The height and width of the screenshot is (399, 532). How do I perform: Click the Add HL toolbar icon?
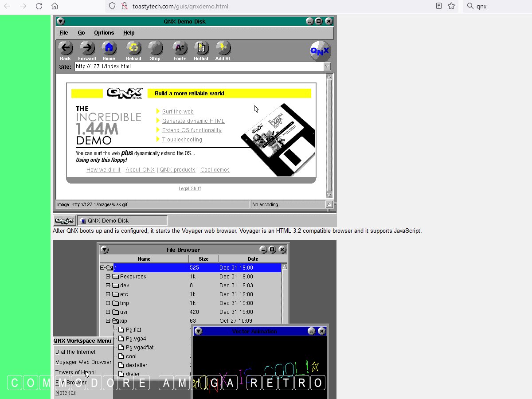click(x=223, y=48)
